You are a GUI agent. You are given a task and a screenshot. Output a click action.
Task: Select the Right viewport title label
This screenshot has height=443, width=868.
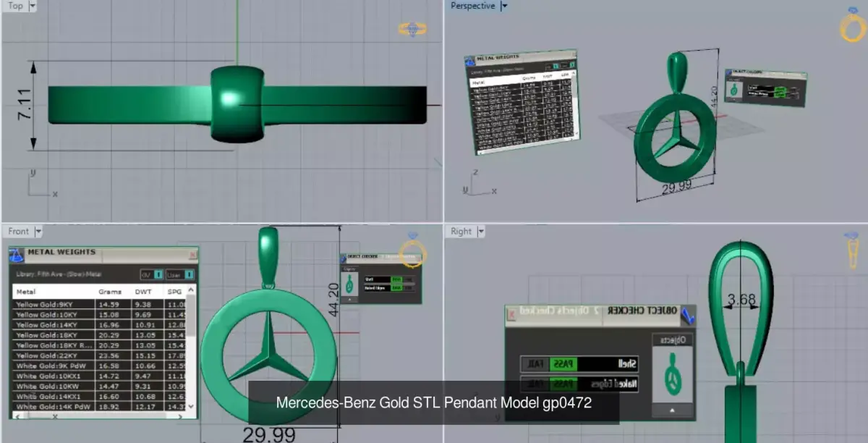coord(461,232)
